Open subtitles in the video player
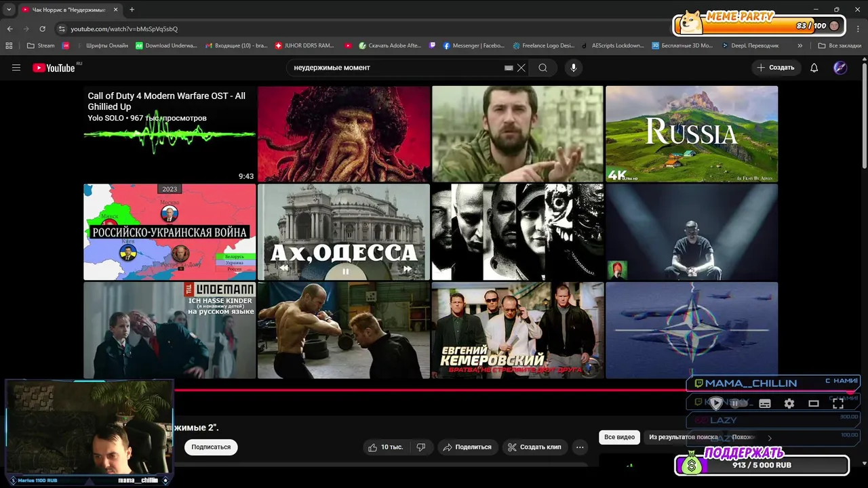This screenshot has height=488, width=868. (x=765, y=403)
